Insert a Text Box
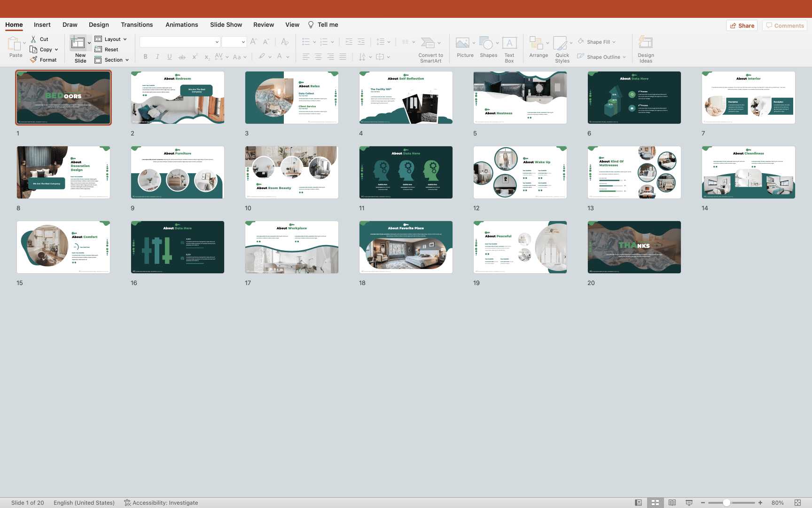 point(509,49)
